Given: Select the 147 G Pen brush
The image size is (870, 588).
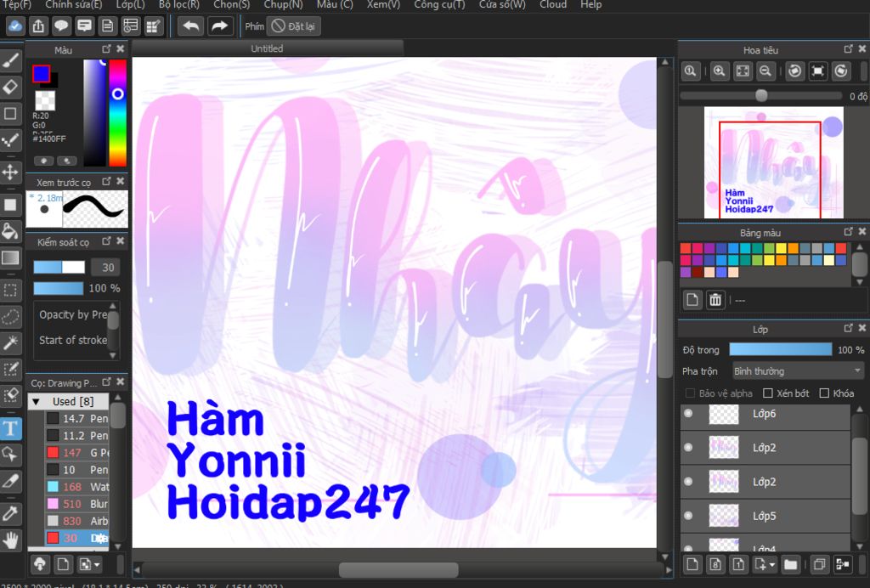Looking at the screenshot, I should click(x=77, y=453).
